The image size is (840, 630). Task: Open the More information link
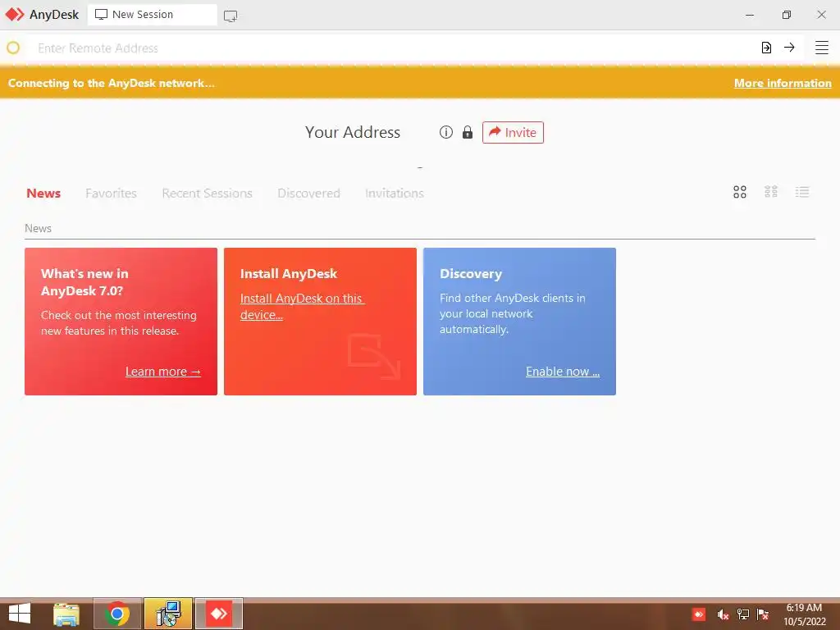783,83
